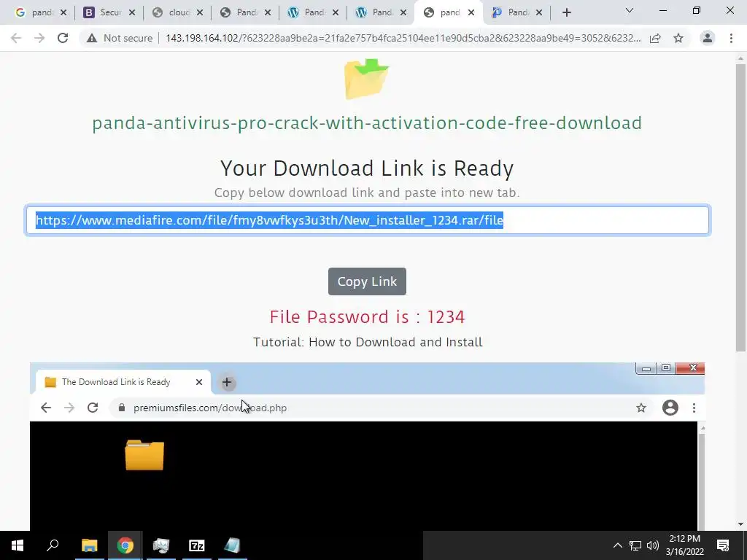Click the computer monitor taskbar app icon
Image resolution: width=747 pixels, height=560 pixels.
pyautogui.click(x=160, y=545)
